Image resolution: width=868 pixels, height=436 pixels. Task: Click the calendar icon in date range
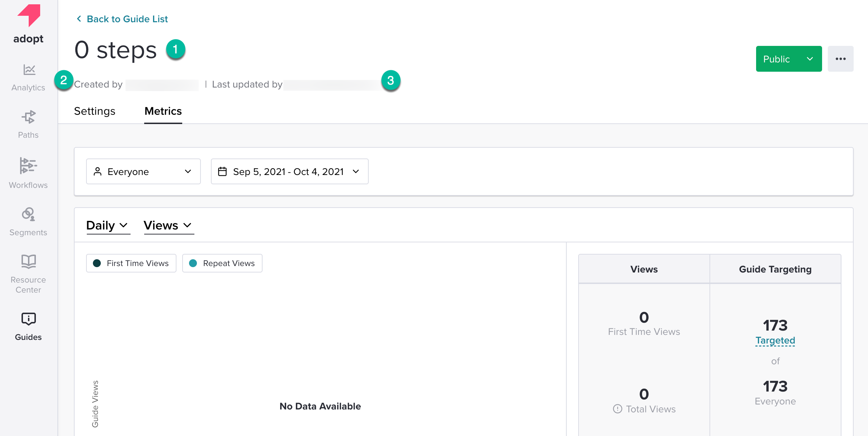222,171
